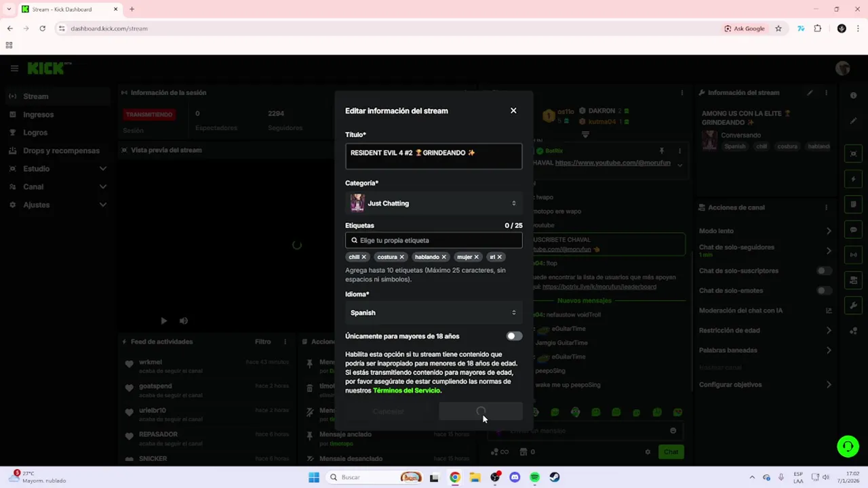
Task: Toggle Chat de solo-emotes
Action: pyautogui.click(x=824, y=291)
